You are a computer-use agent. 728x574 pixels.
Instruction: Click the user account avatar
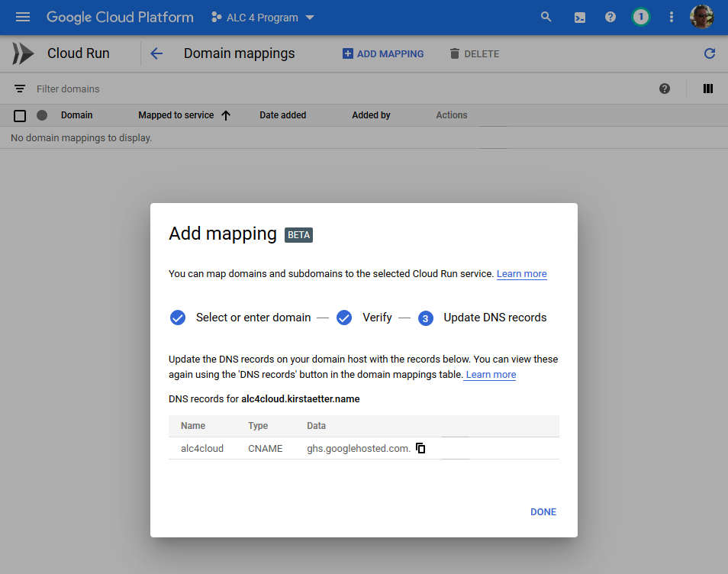701,18
